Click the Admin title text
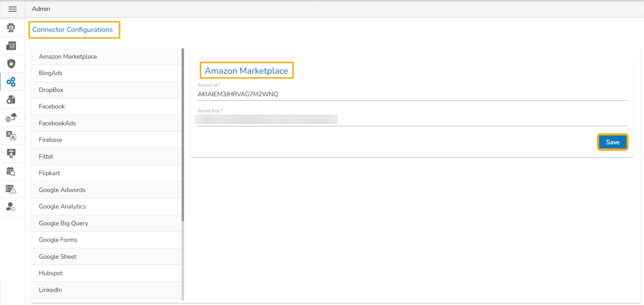The width and height of the screenshot is (644, 305). (41, 9)
